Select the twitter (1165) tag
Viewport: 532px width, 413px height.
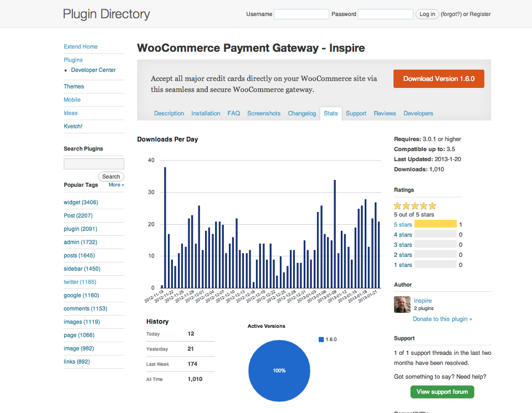(x=80, y=282)
